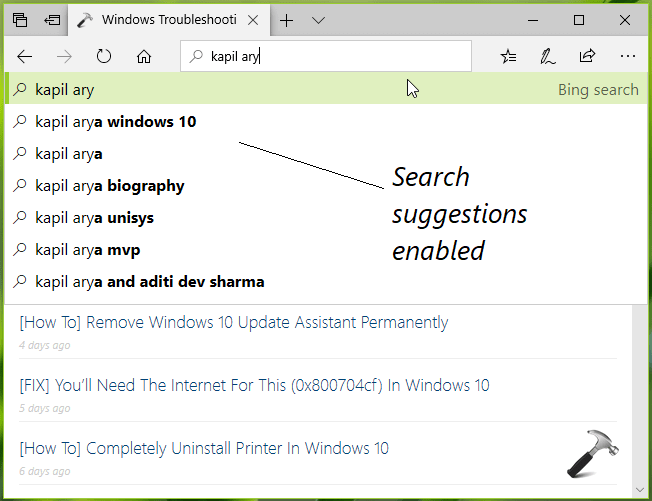Click the 'Bing search' label
Screen dimensions: 652x501
[x=598, y=89]
